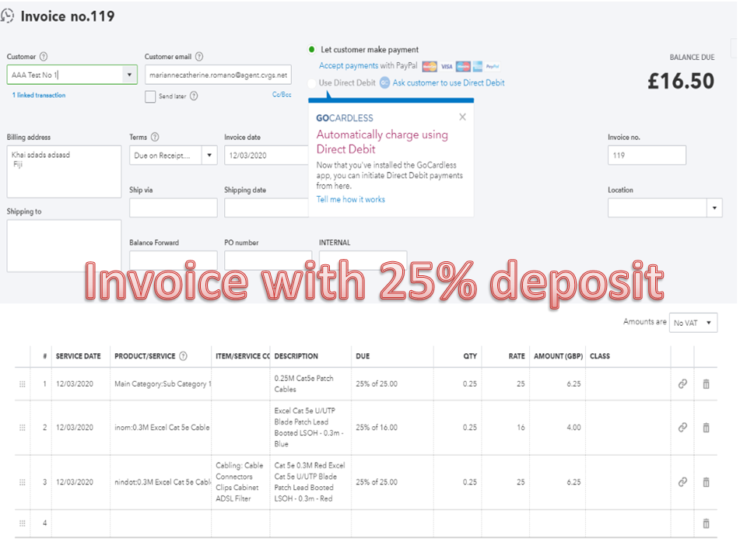Click the Ship via input field
Image resolution: width=747 pixels, height=560 pixels.
(173, 208)
